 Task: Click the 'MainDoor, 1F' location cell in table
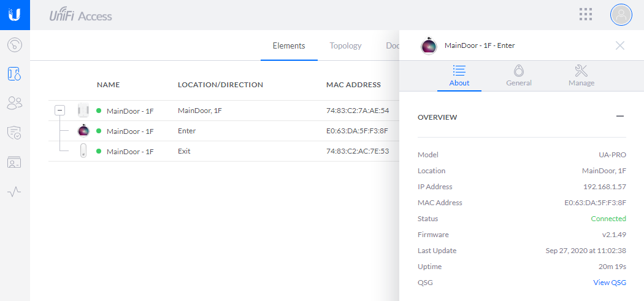coord(200,111)
